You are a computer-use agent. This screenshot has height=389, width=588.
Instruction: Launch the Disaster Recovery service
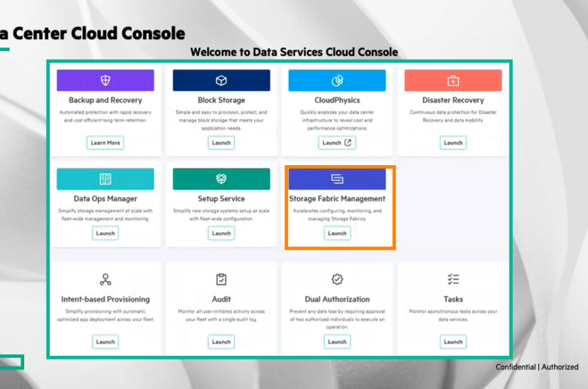click(453, 142)
